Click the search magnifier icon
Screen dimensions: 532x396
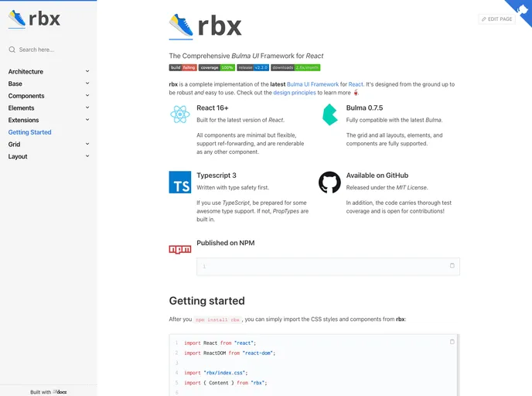click(12, 49)
